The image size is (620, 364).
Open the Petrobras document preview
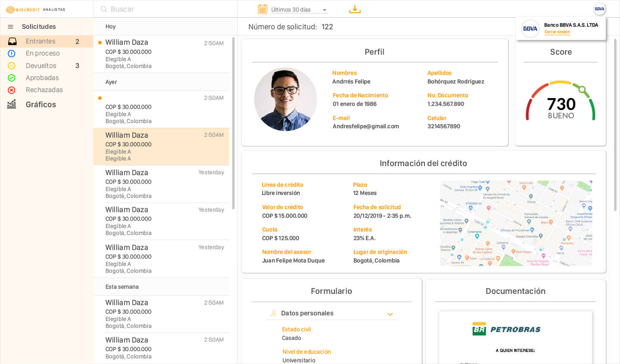515,337
